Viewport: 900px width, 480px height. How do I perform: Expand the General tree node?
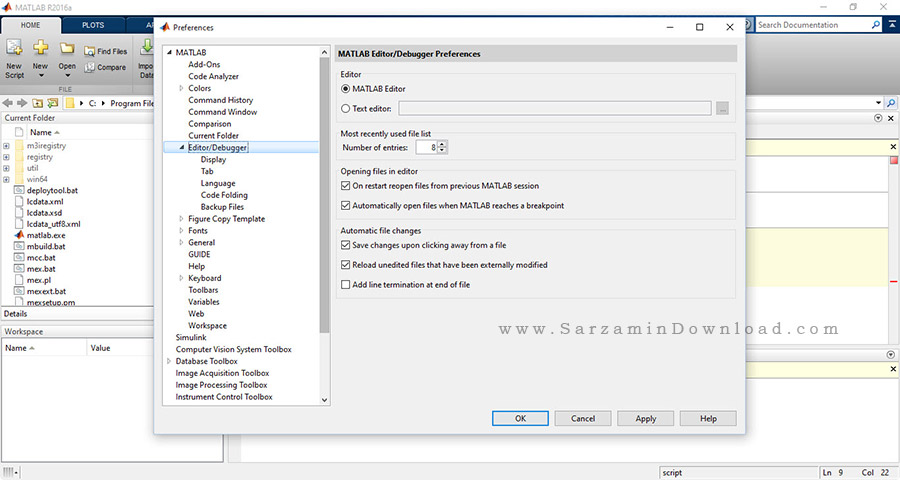pyautogui.click(x=181, y=242)
